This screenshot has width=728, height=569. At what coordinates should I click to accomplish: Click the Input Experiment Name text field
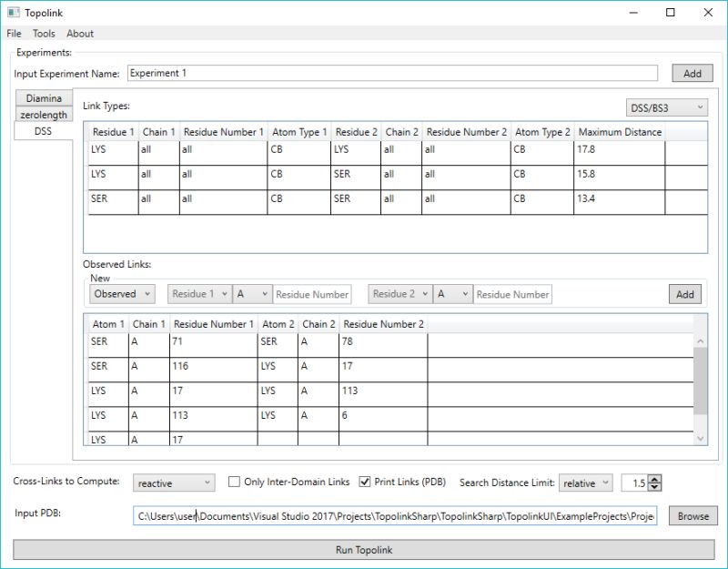click(392, 73)
